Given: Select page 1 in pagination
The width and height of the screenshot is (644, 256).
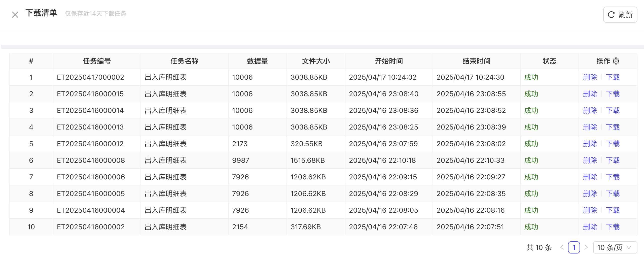Looking at the screenshot, I should tap(574, 247).
